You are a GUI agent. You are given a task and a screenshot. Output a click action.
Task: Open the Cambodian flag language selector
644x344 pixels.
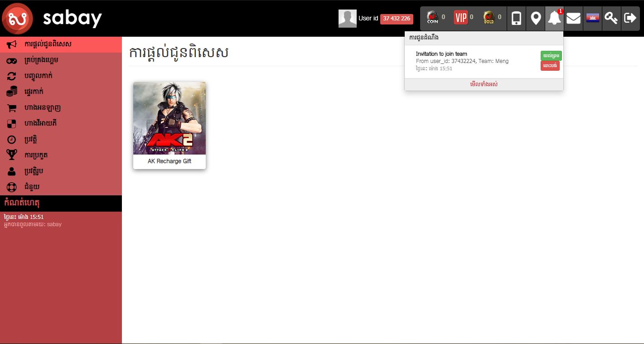[x=592, y=19]
